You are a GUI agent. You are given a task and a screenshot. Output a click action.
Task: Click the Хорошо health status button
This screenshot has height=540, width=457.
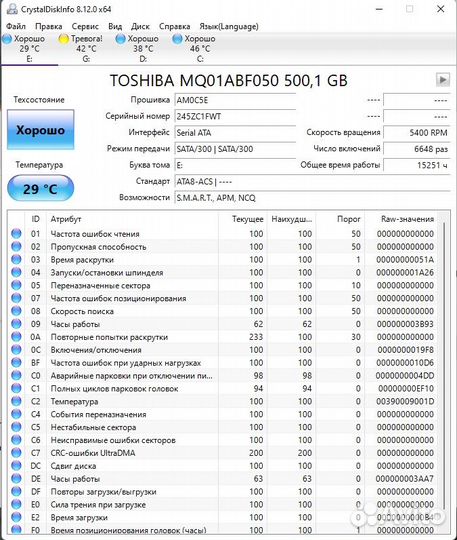click(41, 130)
